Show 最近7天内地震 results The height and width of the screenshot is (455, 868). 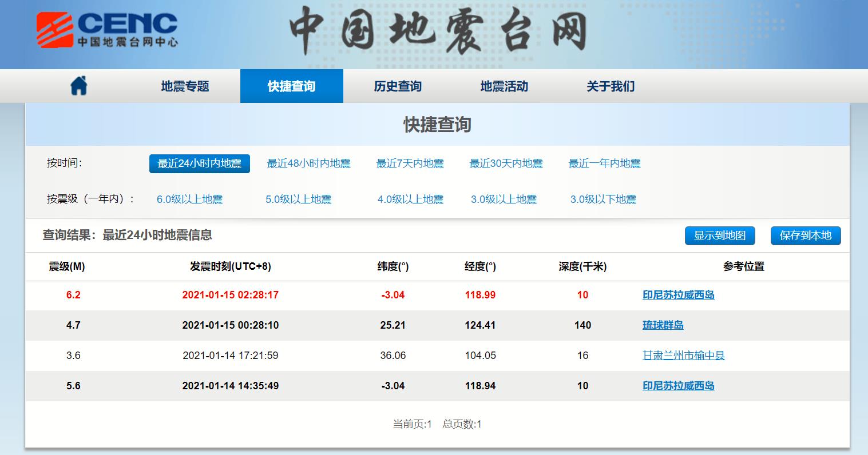(410, 163)
